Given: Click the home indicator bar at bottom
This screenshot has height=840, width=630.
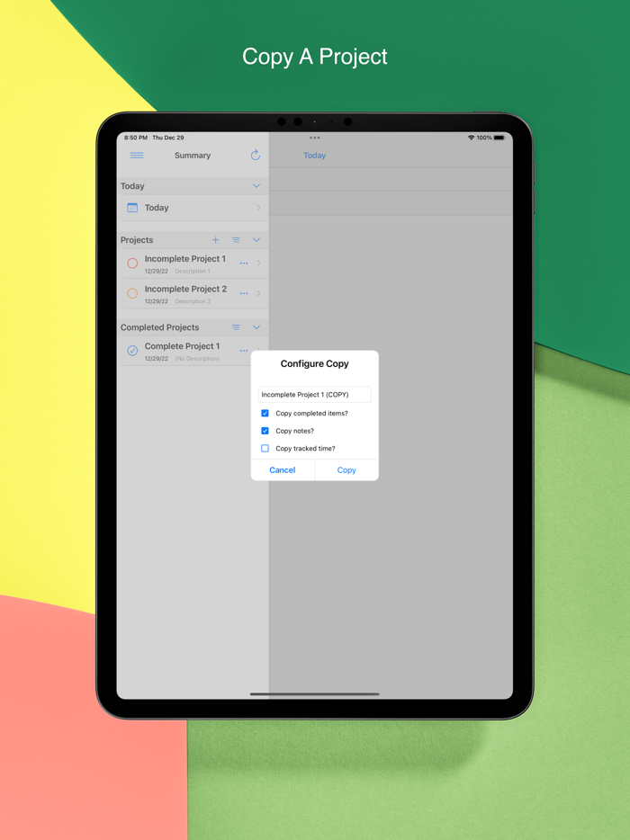Looking at the screenshot, I should pos(315,693).
